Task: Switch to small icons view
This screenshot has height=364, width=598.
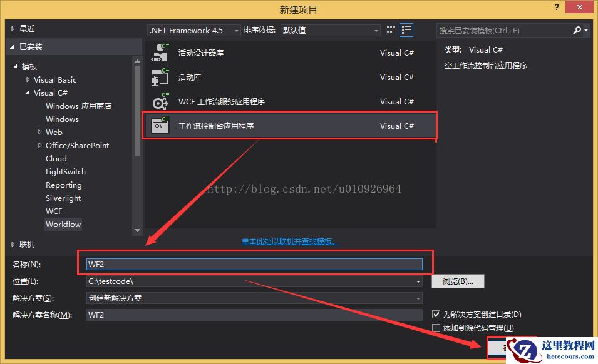Action: click(x=389, y=29)
